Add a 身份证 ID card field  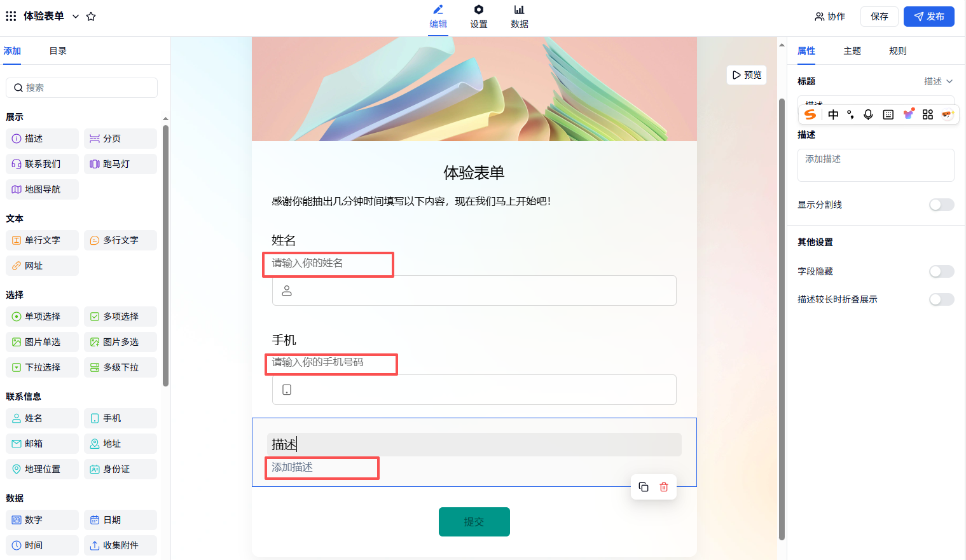[120, 469]
